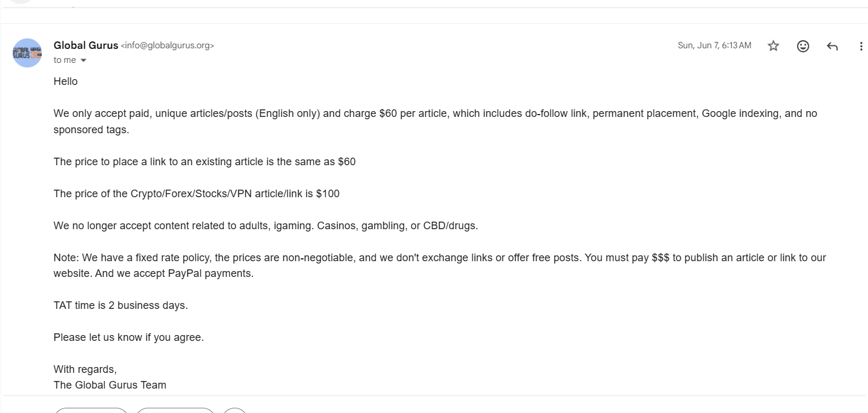Viewport: 868px width, 413px height.
Task: Select the sender name Global Gurus
Action: tap(86, 45)
